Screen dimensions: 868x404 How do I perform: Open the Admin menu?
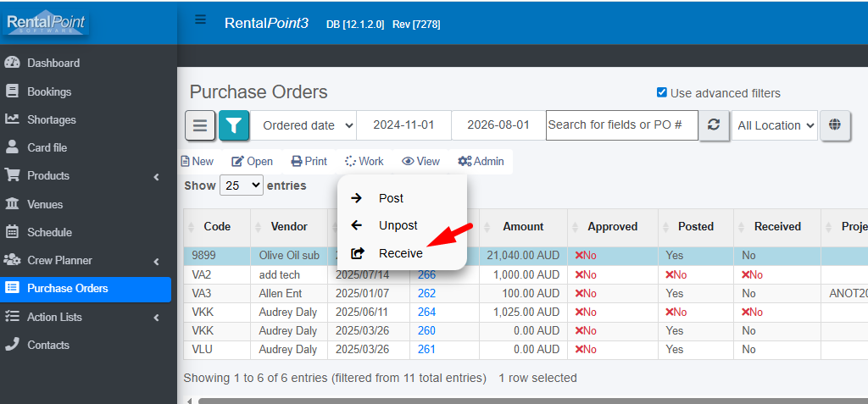click(481, 162)
